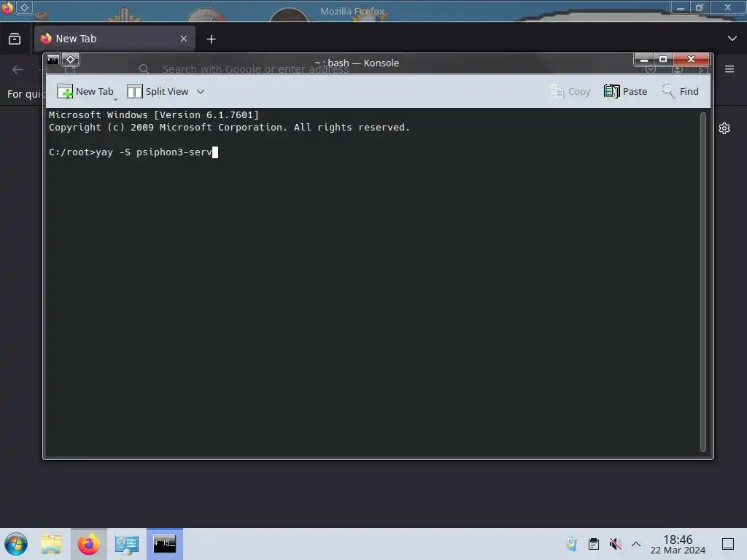Open Firefox list all tabs chevron
Screen dimensions: 747x560
click(732, 39)
